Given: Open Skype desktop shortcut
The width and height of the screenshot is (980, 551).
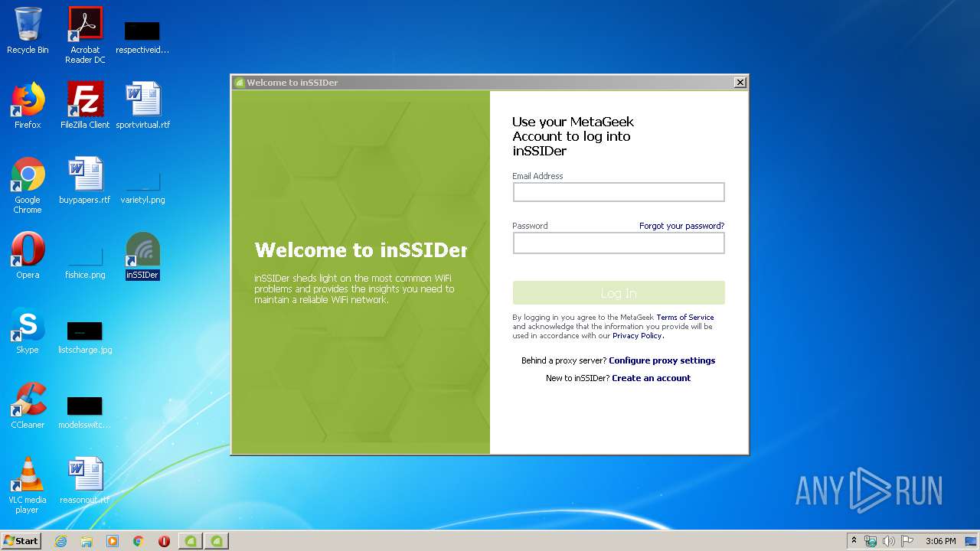Looking at the screenshot, I should click(x=28, y=331).
